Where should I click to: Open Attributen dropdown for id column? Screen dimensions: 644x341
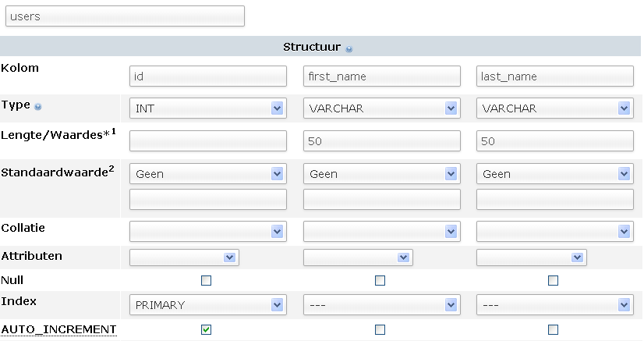point(184,257)
